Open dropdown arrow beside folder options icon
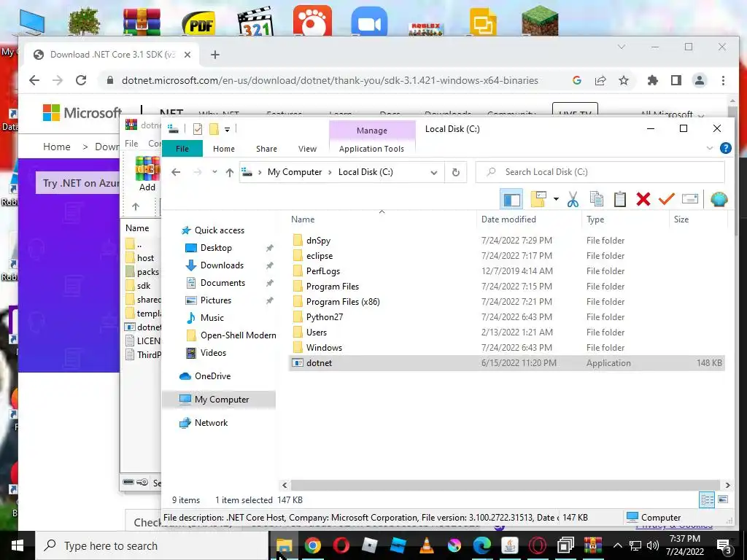Image resolution: width=747 pixels, height=560 pixels. pos(556,199)
